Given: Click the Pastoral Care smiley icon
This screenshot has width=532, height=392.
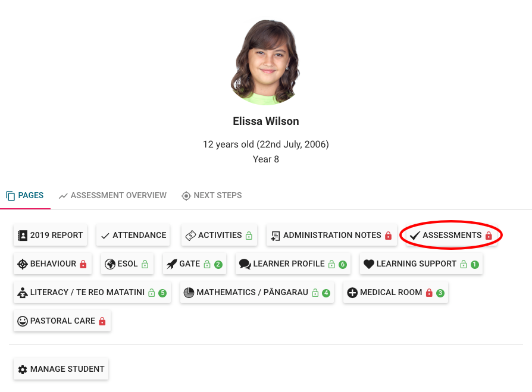Looking at the screenshot, I should click(23, 321).
